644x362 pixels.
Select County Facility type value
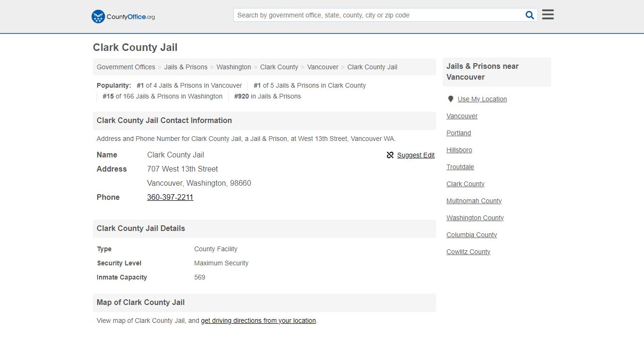click(x=216, y=249)
